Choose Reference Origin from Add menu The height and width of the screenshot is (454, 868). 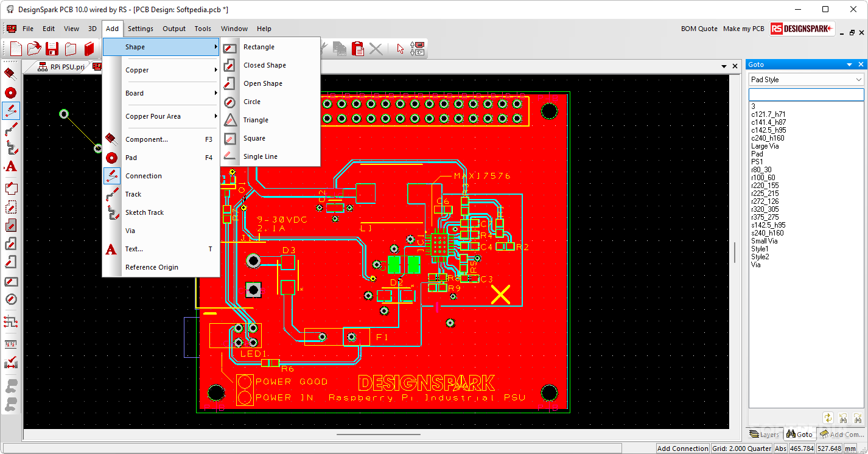[x=161, y=267]
